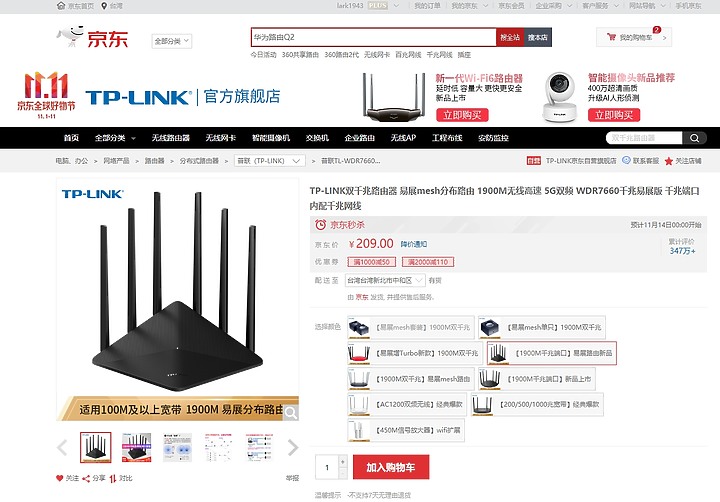Expand the delivery address dropdown
Screen dimensions: 720x502
[385, 280]
